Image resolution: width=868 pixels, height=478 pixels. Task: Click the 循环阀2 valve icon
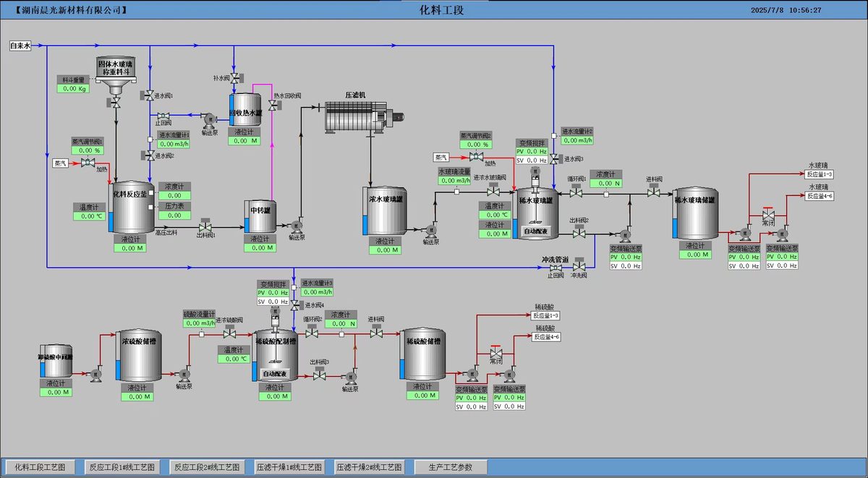(312, 333)
